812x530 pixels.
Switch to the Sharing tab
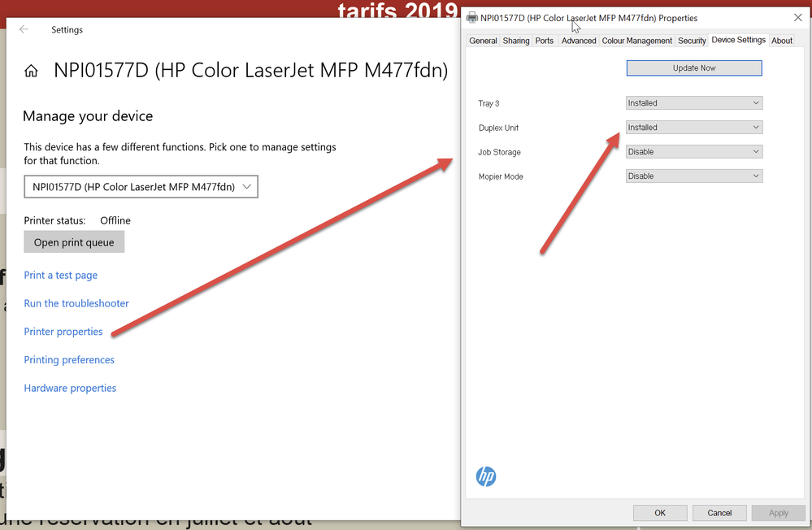tap(516, 41)
